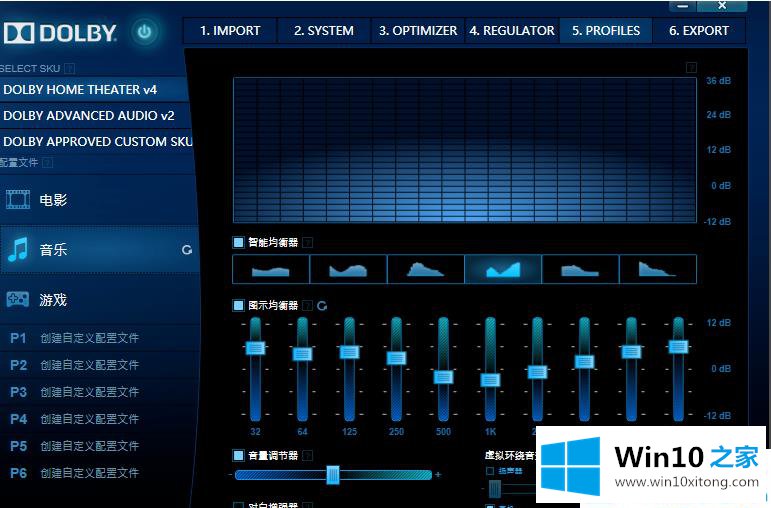The height and width of the screenshot is (508, 771).
Task: Choose the 音乐 profile
Action: 99,249
